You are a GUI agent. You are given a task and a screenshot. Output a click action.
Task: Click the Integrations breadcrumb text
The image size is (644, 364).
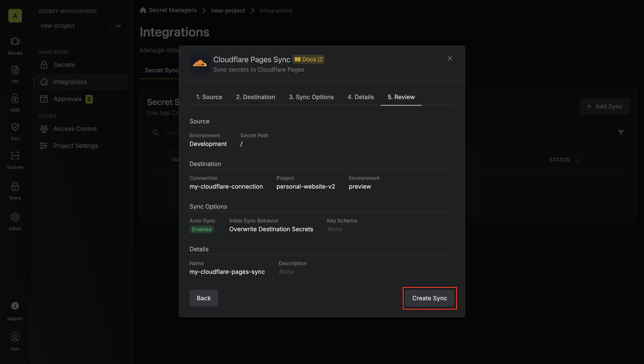point(276,10)
